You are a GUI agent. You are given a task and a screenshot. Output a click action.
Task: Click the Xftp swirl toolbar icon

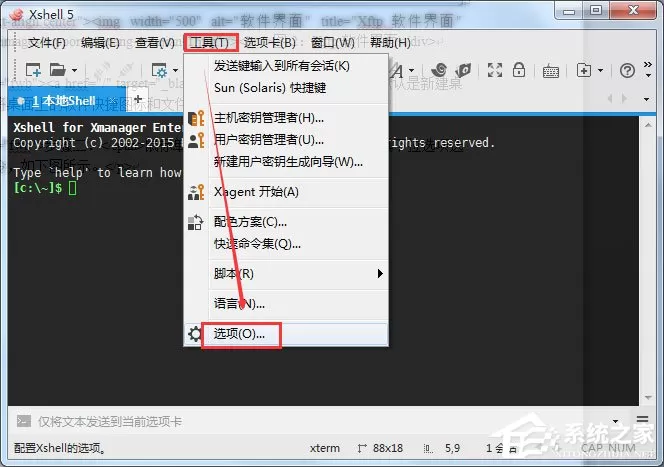pyautogui.click(x=439, y=70)
